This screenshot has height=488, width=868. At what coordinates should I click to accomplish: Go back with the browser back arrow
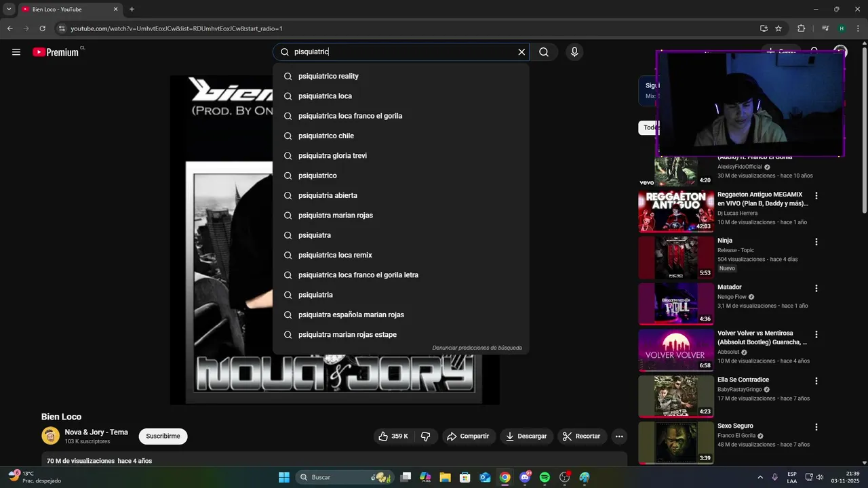9,28
